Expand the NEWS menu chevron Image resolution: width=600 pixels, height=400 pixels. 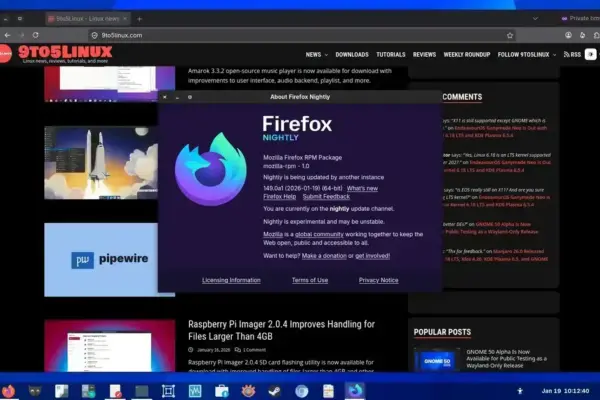326,55
